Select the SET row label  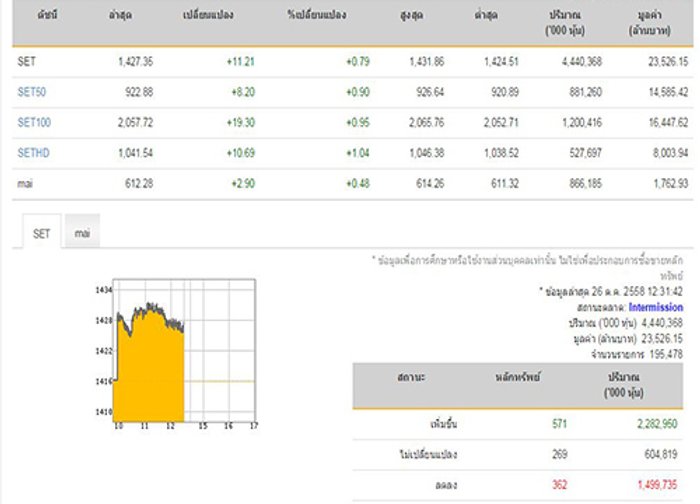click(26, 62)
